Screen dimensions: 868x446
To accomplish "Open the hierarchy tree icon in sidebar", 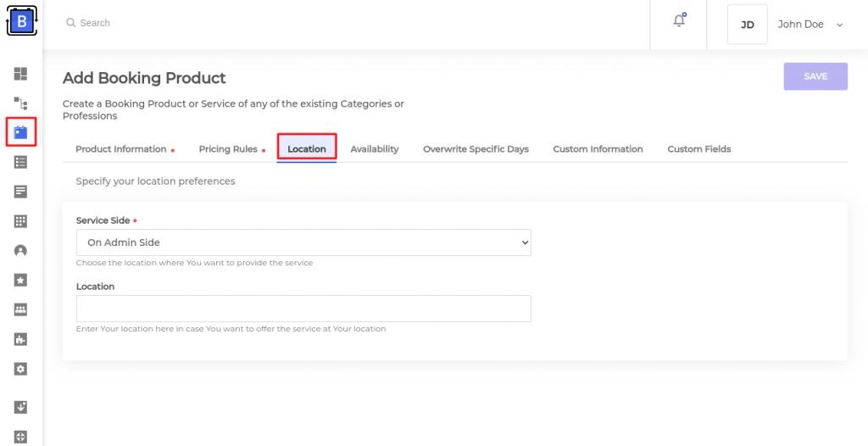I will [21, 103].
